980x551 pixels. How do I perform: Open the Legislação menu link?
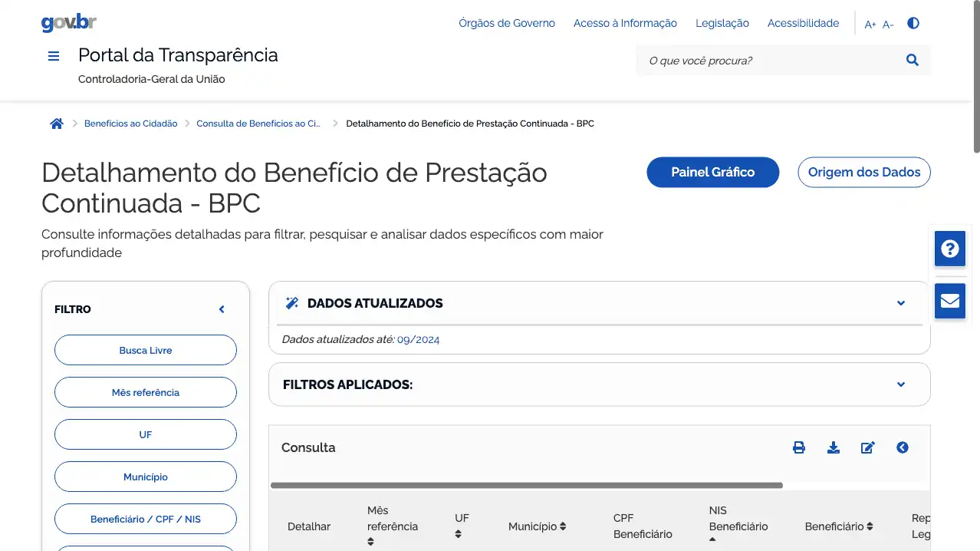click(722, 23)
